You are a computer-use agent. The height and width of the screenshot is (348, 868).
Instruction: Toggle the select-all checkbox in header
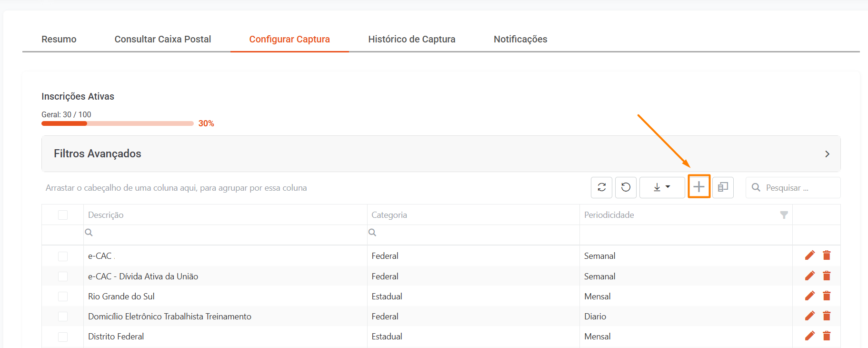[63, 215]
